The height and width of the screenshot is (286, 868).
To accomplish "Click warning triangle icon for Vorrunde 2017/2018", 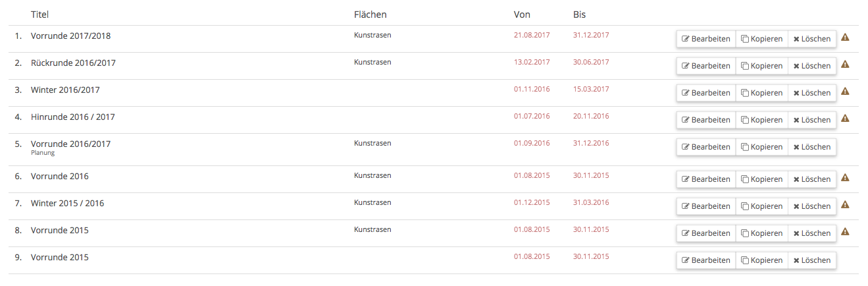I will 846,38.
